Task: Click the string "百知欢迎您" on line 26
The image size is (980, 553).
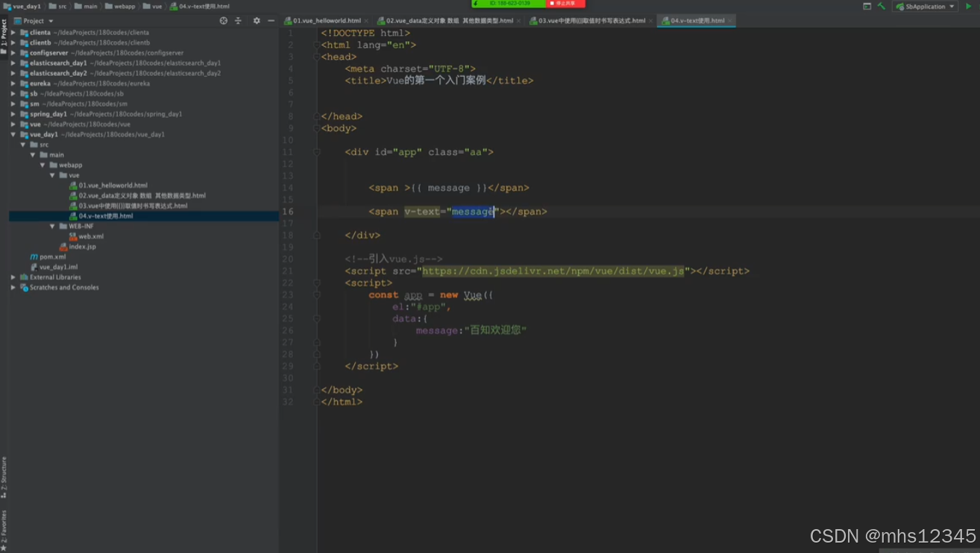Action: (x=495, y=331)
